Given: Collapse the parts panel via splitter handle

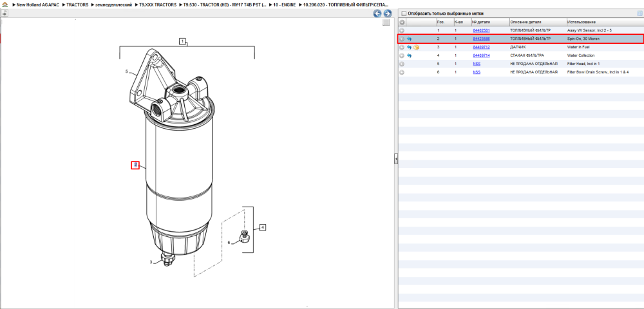Looking at the screenshot, I should (396, 158).
